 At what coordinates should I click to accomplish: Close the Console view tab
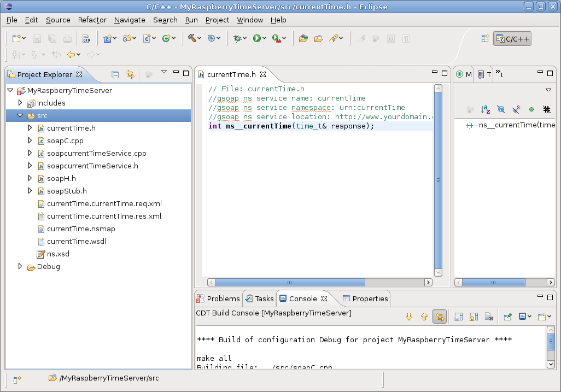(324, 299)
